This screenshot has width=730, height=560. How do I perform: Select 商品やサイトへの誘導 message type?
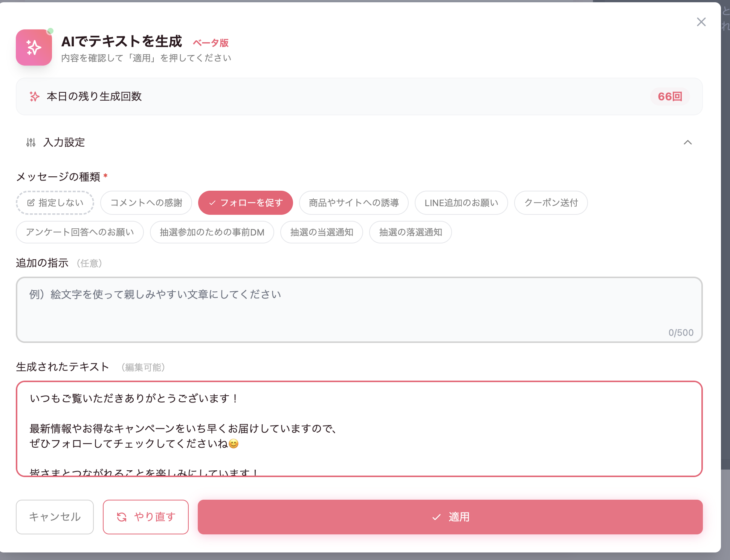[x=354, y=203]
